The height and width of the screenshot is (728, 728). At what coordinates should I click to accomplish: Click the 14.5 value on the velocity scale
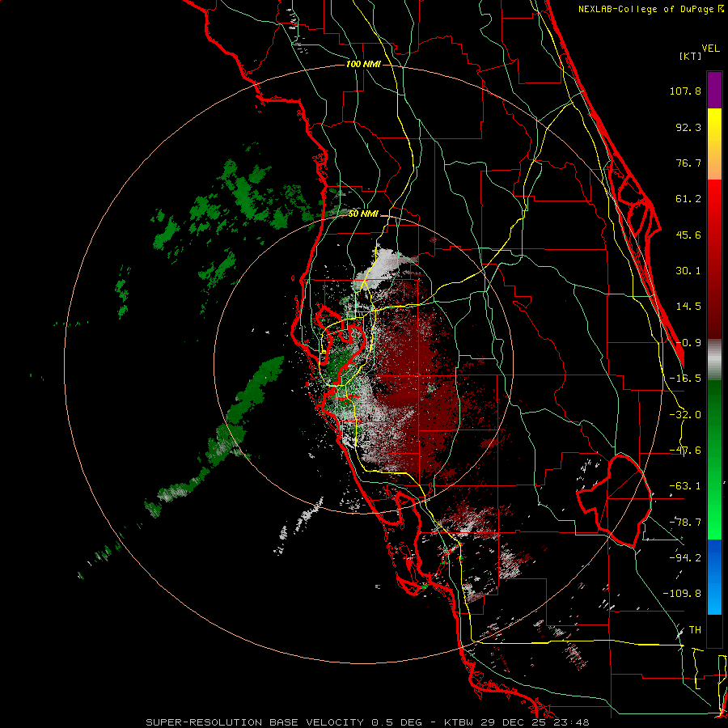[x=688, y=307]
